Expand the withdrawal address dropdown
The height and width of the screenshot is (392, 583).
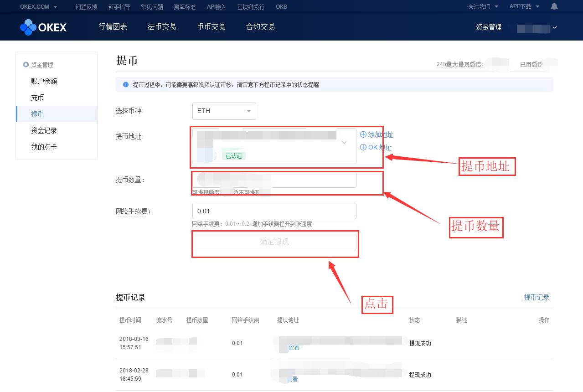click(x=344, y=142)
